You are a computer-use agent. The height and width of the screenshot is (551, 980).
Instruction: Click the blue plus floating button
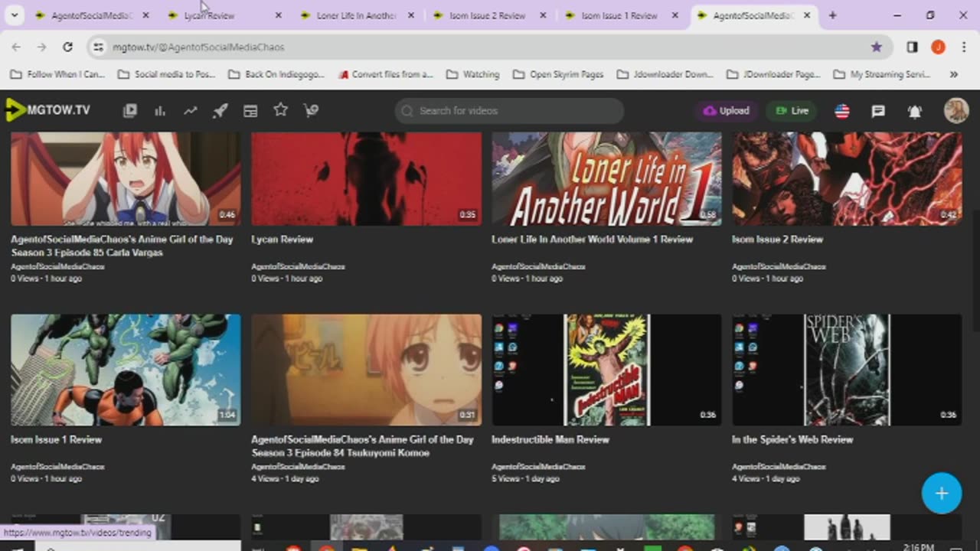[942, 494]
